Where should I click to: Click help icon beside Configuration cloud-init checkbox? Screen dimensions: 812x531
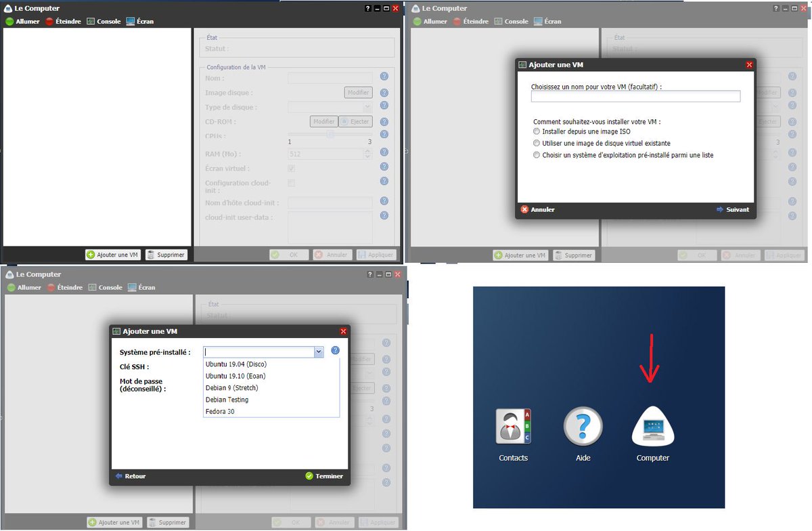point(384,182)
